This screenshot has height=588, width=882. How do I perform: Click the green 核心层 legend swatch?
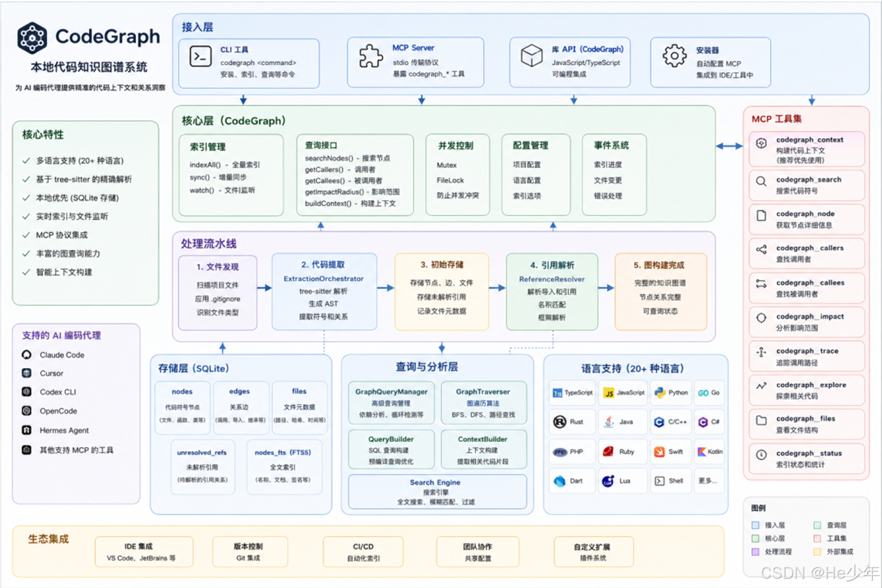coord(755,539)
